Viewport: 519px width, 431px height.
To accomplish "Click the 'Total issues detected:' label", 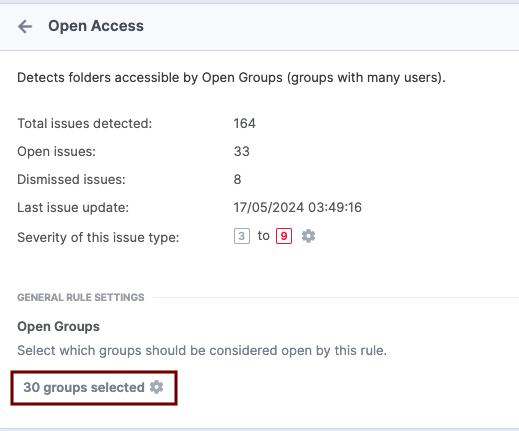I will pyautogui.click(x=85, y=124).
